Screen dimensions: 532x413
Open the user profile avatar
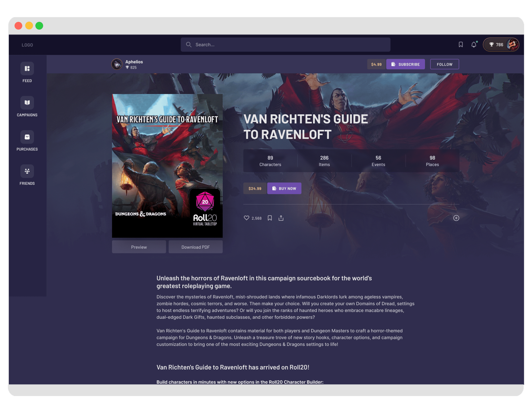[513, 45]
